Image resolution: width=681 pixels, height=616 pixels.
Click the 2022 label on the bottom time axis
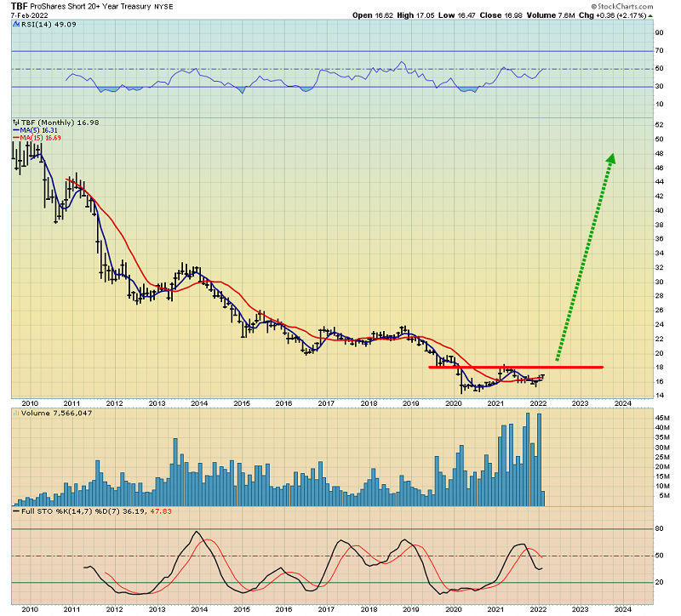coord(538,608)
